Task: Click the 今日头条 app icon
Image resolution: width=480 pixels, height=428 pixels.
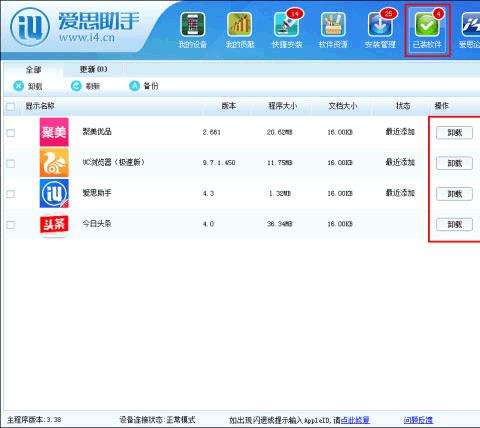Action: tap(54, 224)
